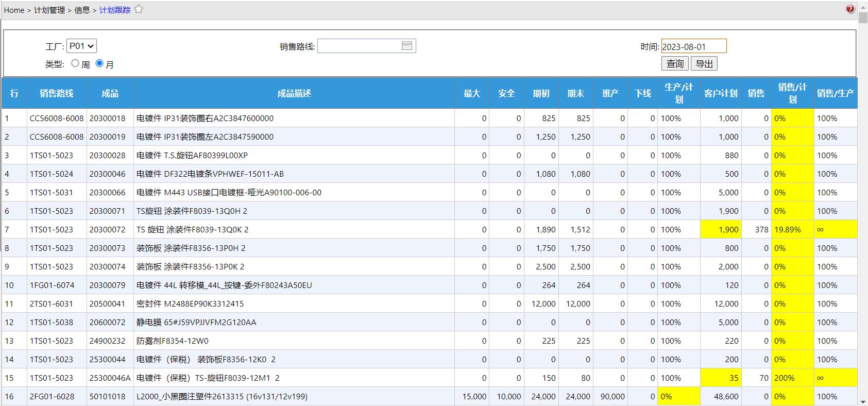Click the 销售/生产 column header
Viewport: 868px width, 406px height.
point(836,93)
